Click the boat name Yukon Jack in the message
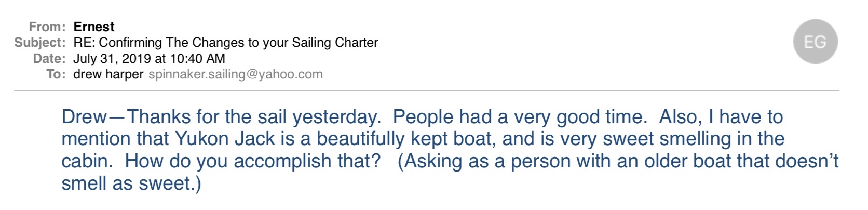This screenshot has height=210, width=868. 225,139
